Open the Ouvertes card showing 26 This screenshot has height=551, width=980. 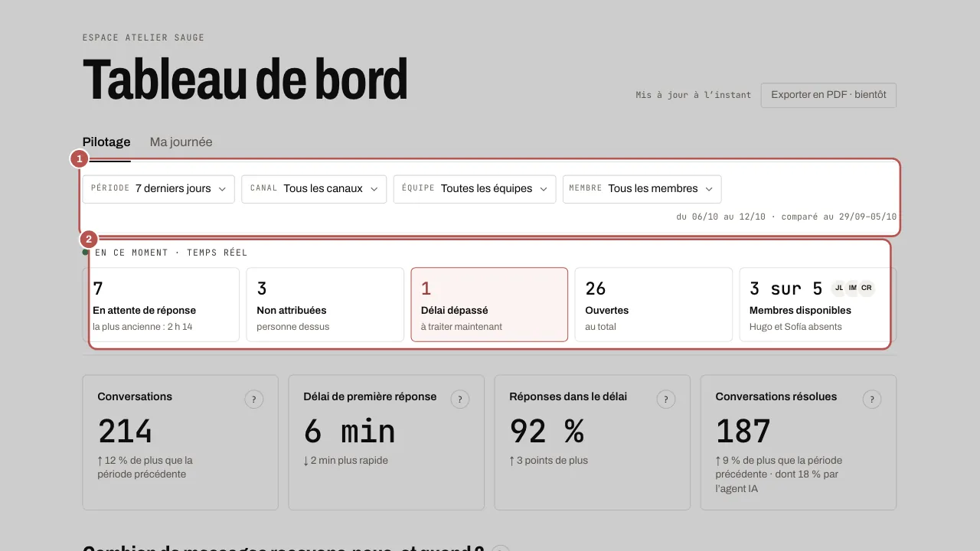click(653, 305)
